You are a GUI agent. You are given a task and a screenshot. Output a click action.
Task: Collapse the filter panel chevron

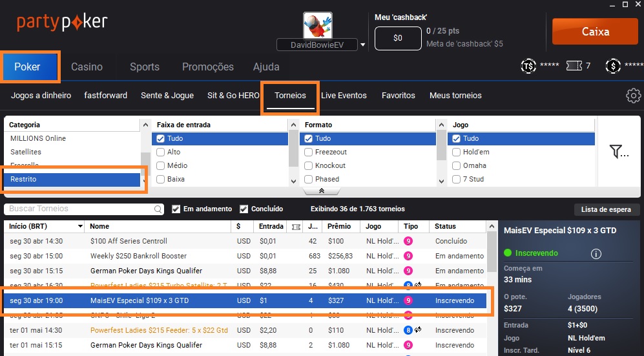(x=322, y=191)
